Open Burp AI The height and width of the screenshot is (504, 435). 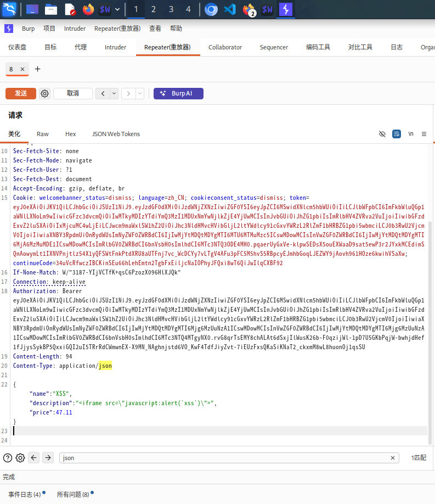point(178,93)
